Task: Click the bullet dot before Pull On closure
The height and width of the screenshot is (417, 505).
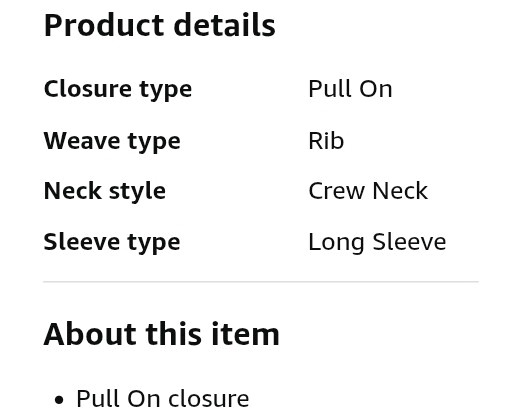Action: click(x=59, y=400)
